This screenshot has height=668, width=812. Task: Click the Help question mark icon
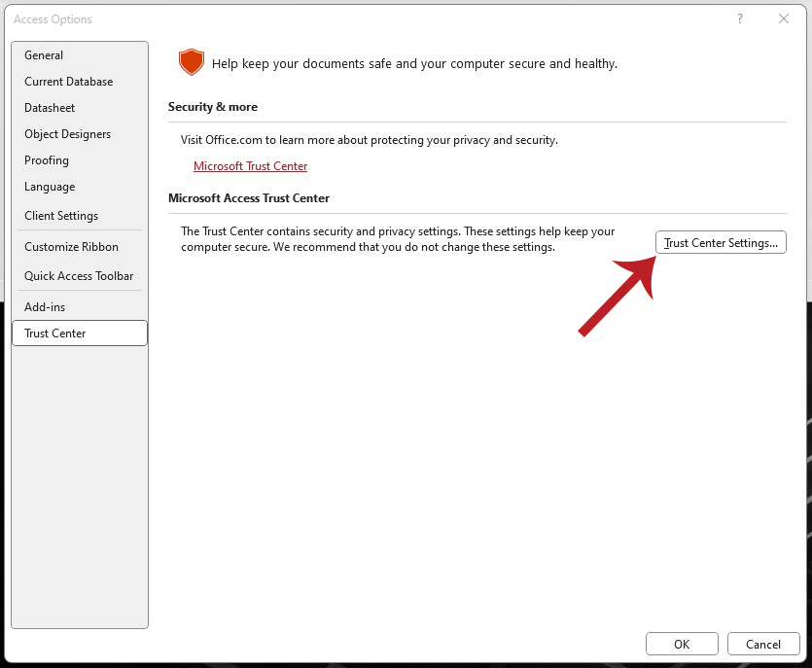click(x=740, y=18)
